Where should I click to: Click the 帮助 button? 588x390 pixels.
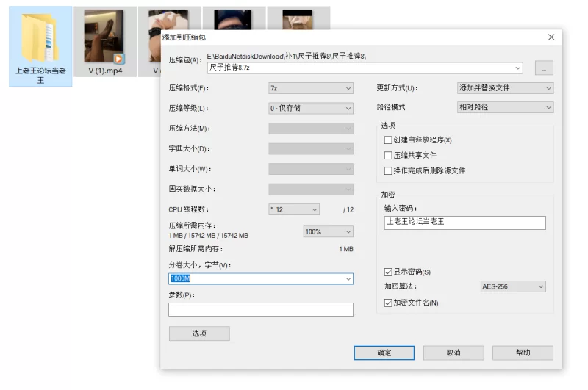(523, 353)
